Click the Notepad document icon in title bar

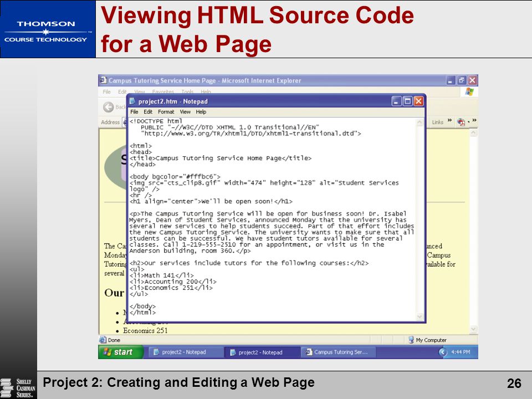132,101
